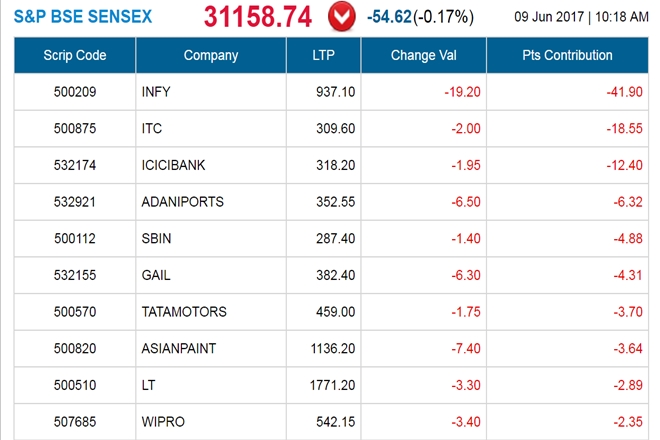Screen dimensions: 660x440
Task: Click the Company column header
Action: tap(211, 55)
